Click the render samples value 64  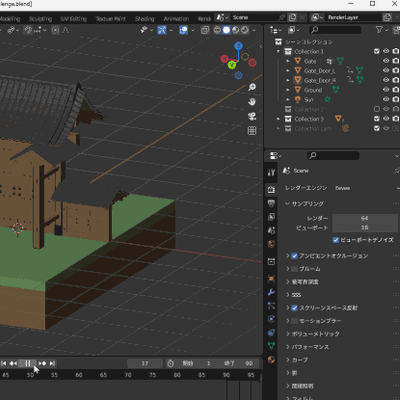click(x=365, y=218)
